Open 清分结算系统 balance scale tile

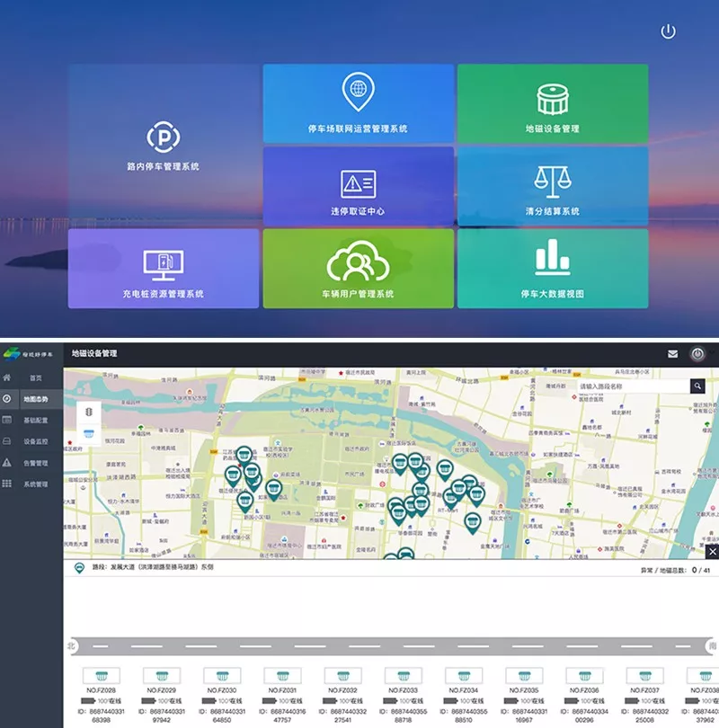(x=552, y=187)
